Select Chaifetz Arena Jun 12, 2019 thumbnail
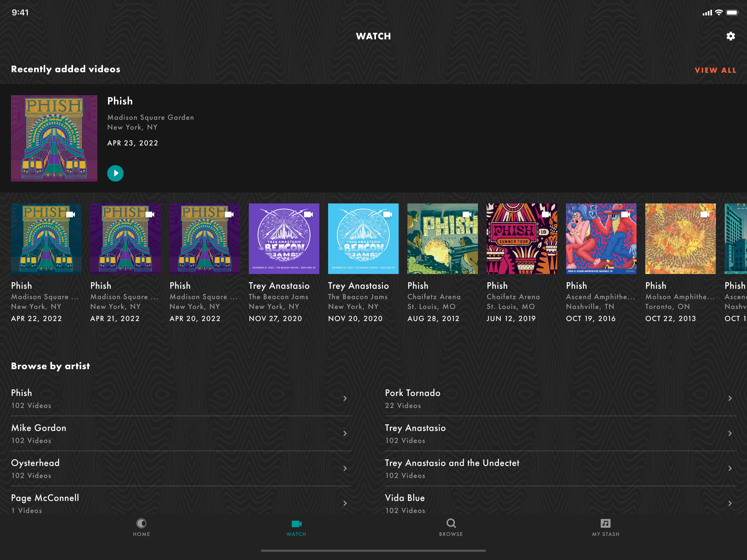Screen dimensions: 747x560 click(522, 238)
